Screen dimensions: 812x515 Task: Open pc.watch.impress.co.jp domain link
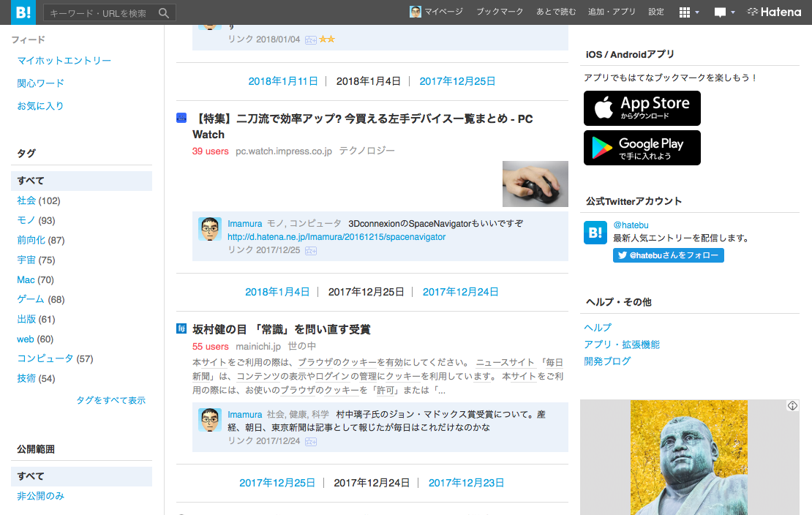point(283,151)
